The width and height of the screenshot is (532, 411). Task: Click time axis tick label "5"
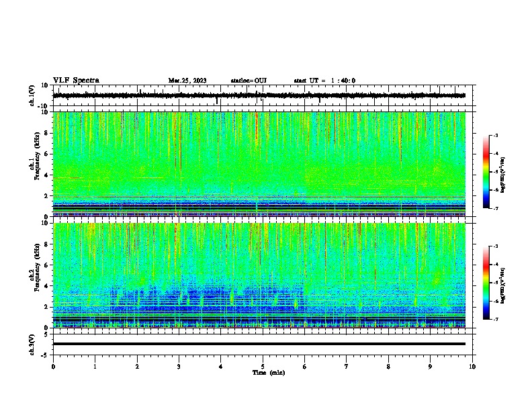263,367
